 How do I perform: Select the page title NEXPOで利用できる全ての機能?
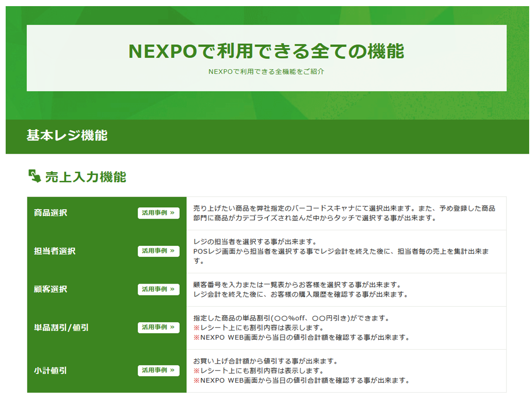click(266, 49)
